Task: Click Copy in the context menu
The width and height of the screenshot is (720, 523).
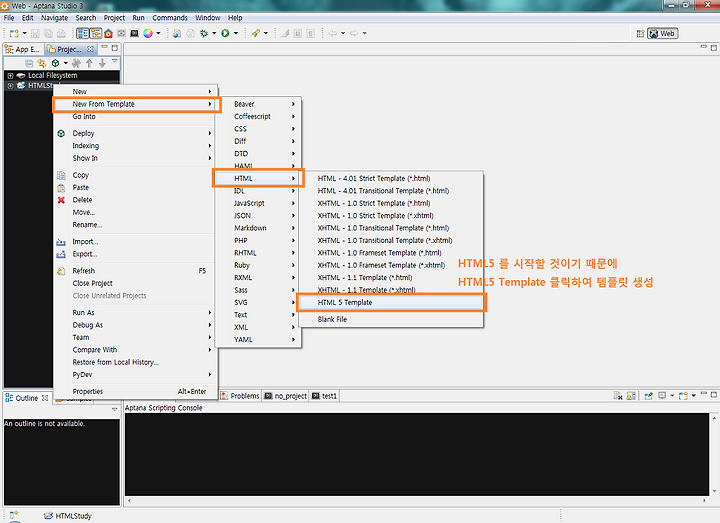Action: click(134, 175)
